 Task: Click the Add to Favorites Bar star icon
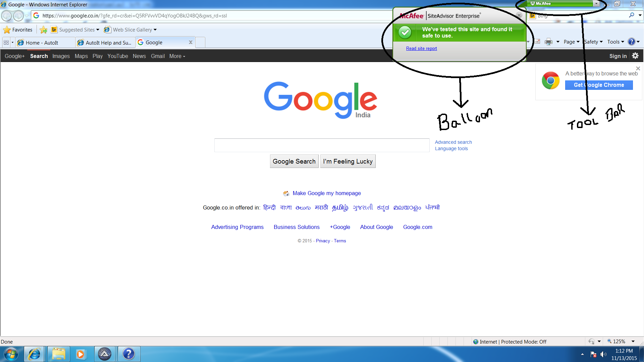[x=43, y=30]
